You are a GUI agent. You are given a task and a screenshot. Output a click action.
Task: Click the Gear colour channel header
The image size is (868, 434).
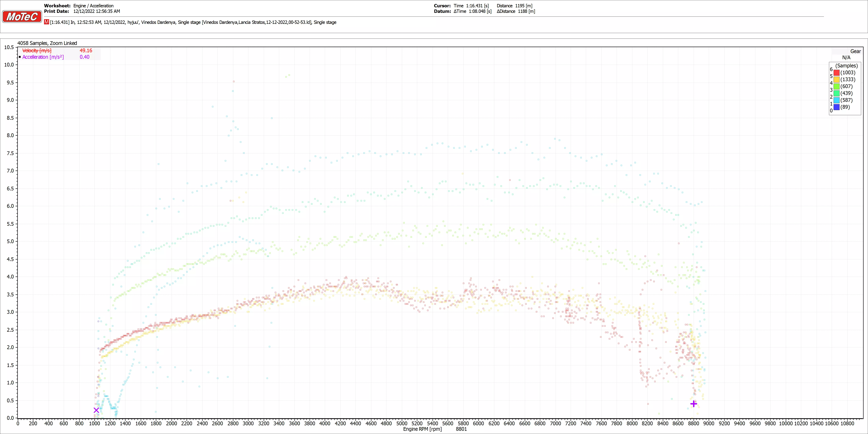[x=855, y=51]
